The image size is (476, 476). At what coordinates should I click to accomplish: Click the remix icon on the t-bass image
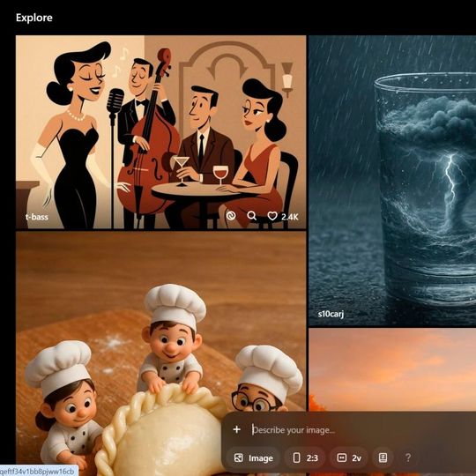[x=231, y=216]
